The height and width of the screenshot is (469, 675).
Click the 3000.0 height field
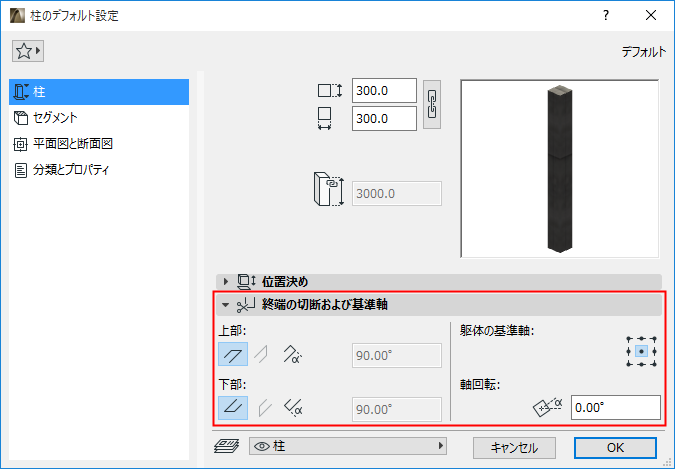click(396, 193)
